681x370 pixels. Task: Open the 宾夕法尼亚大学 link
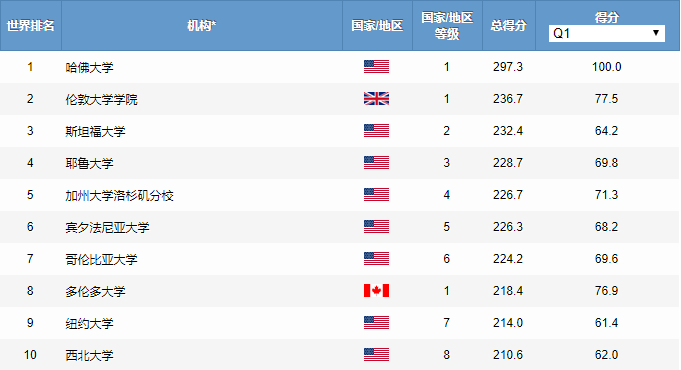tap(107, 227)
